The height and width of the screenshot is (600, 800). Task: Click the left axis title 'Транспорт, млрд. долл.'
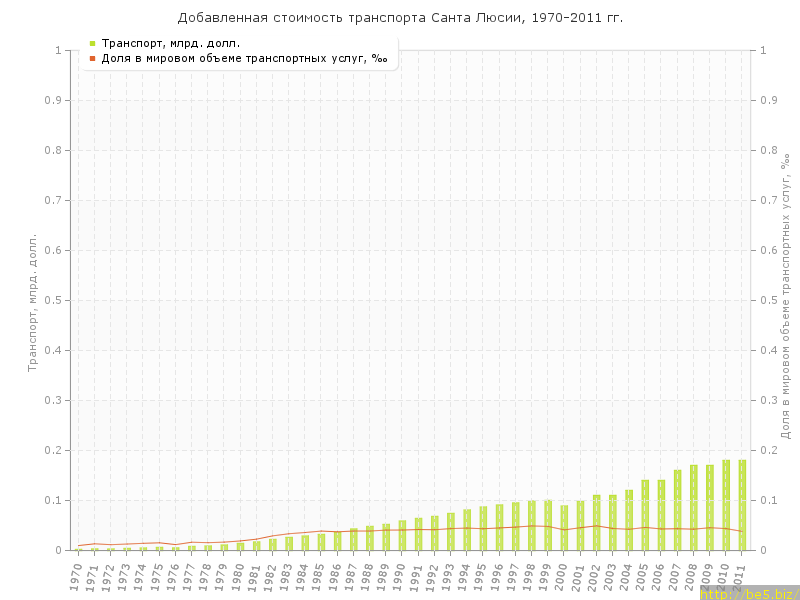tap(32, 302)
